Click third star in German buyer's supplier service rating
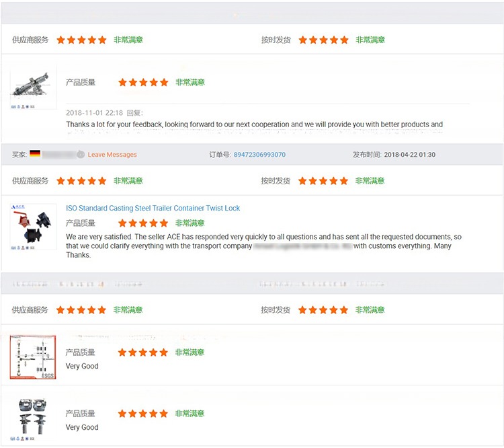The image size is (504, 448). [x=81, y=181]
